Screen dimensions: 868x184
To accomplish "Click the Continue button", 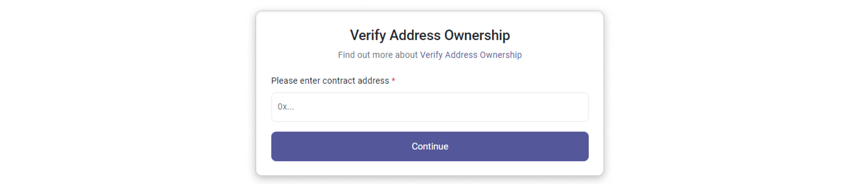I will (x=430, y=146).
